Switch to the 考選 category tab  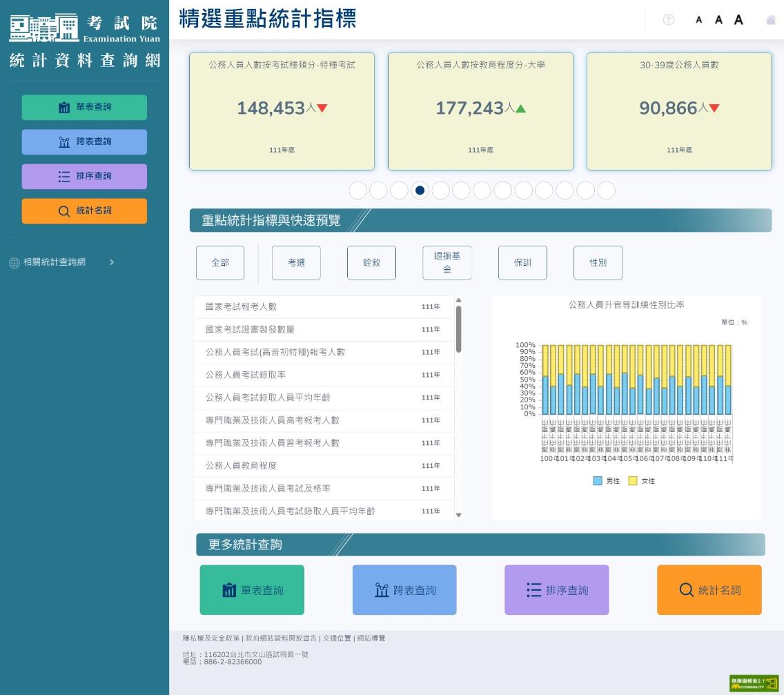click(x=296, y=263)
